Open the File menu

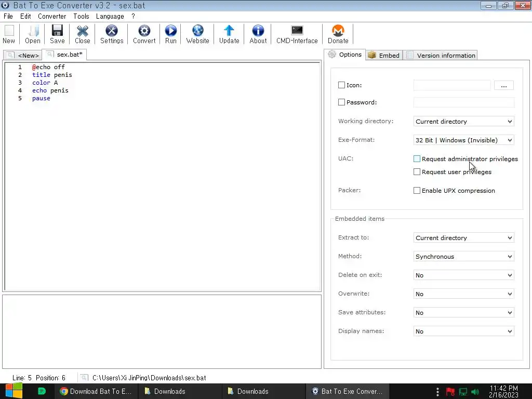pos(8,16)
